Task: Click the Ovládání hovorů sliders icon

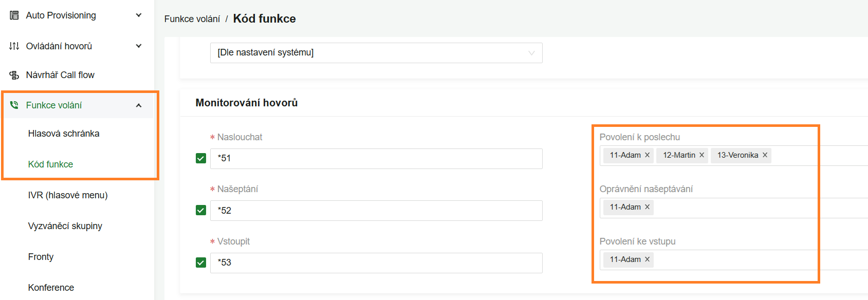Action: (14, 46)
